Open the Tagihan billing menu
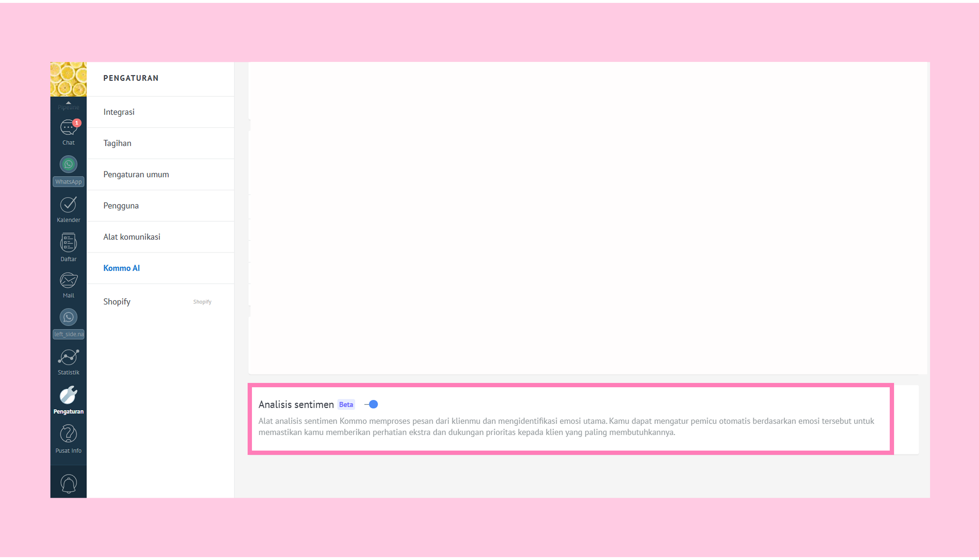979x560 pixels. pos(160,143)
